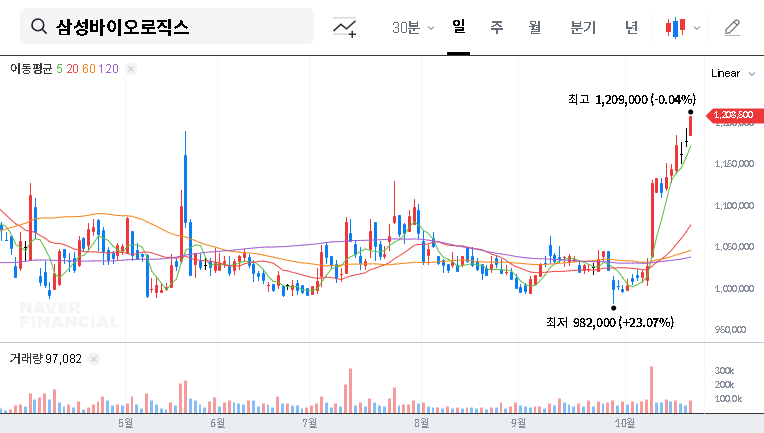Switch to the 월 monthly tab
This screenshot has width=764, height=433.
(534, 27)
